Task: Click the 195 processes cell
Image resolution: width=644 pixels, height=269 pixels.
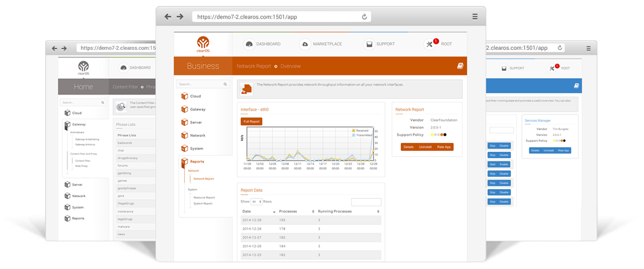Action: (x=282, y=220)
